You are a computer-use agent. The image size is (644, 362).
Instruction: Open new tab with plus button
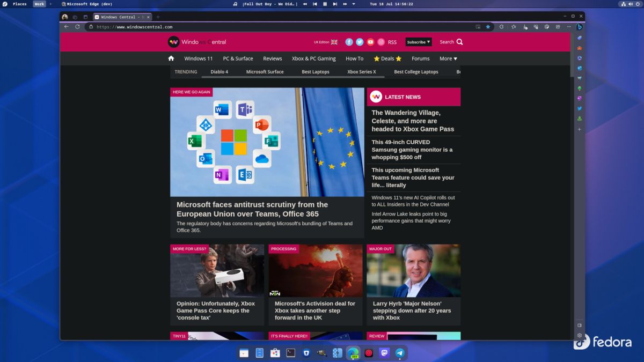click(x=158, y=17)
